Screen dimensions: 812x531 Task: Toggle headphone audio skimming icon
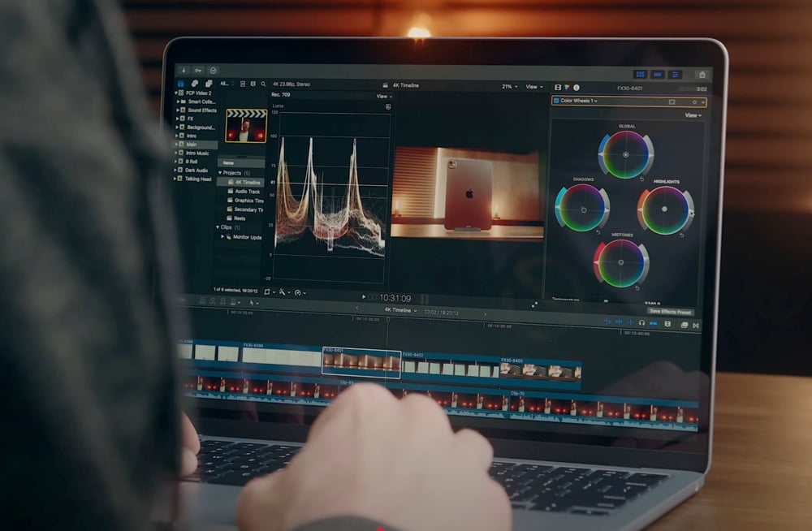point(641,323)
